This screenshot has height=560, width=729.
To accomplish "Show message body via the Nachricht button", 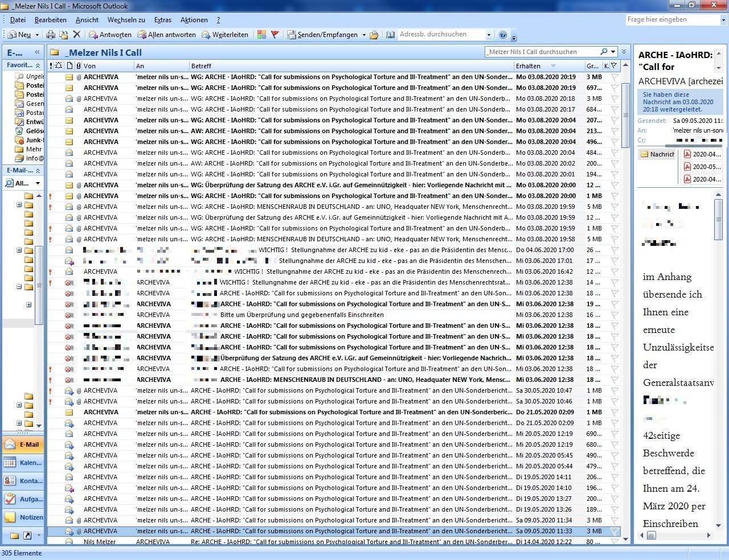I will [x=657, y=154].
